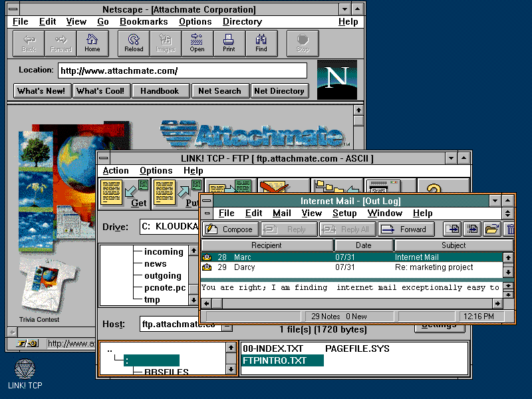Screen dimensions: 532x399
Task: Select the incoming folder in FTP tree
Action: (164, 251)
